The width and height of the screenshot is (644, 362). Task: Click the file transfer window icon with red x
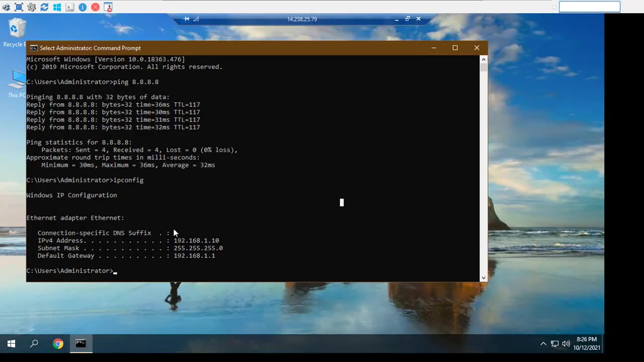(108, 7)
